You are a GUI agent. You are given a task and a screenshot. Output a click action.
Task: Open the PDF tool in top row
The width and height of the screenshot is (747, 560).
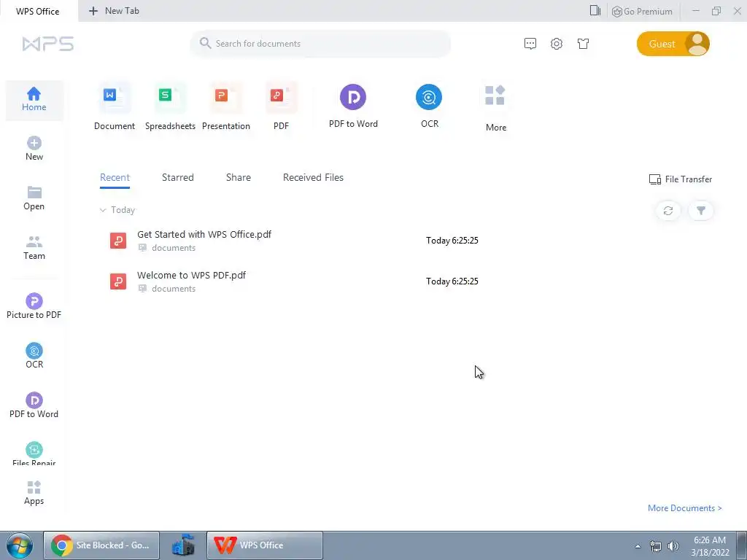(x=281, y=106)
